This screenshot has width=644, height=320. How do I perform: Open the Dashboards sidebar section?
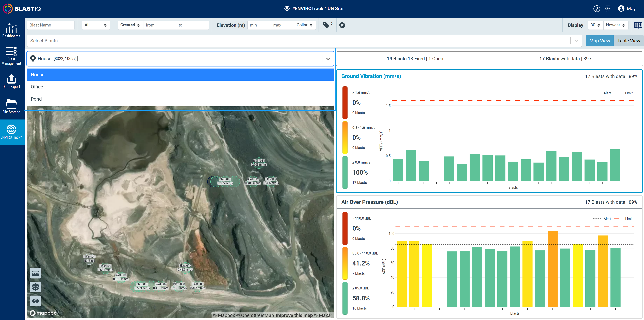pyautogui.click(x=11, y=31)
